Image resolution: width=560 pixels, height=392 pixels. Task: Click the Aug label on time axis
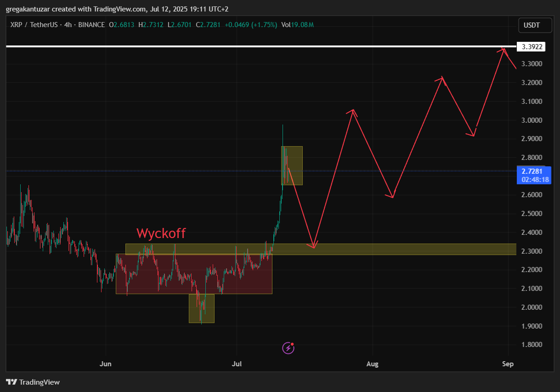373,364
